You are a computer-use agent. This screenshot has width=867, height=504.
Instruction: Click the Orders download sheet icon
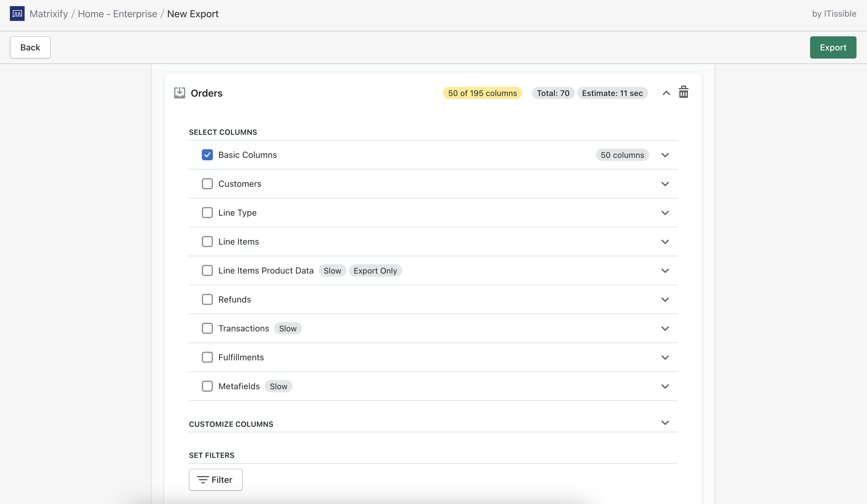click(179, 93)
